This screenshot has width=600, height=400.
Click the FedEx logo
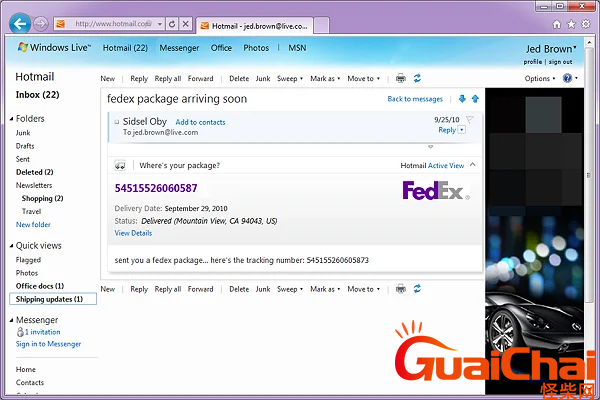[436, 190]
